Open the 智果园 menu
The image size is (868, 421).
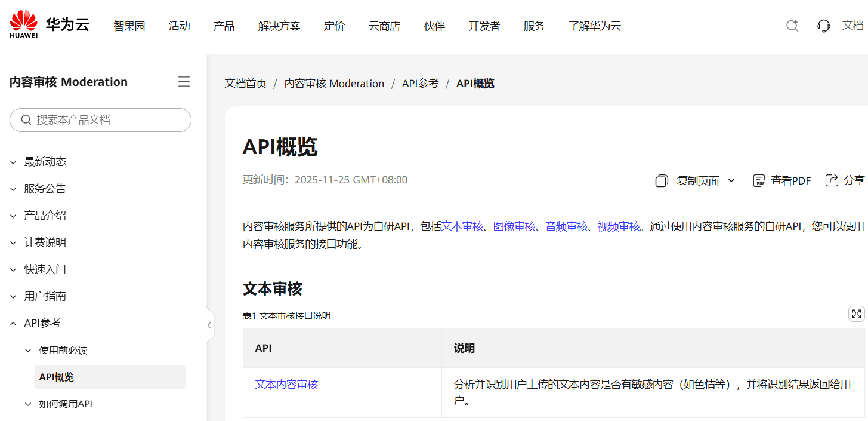(x=129, y=26)
